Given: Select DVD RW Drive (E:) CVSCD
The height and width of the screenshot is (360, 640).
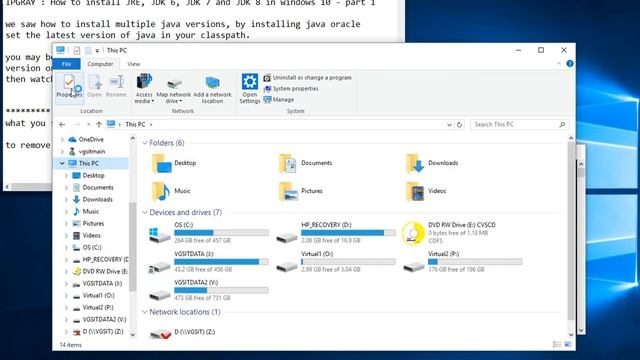Looking at the screenshot, I should [x=449, y=233].
